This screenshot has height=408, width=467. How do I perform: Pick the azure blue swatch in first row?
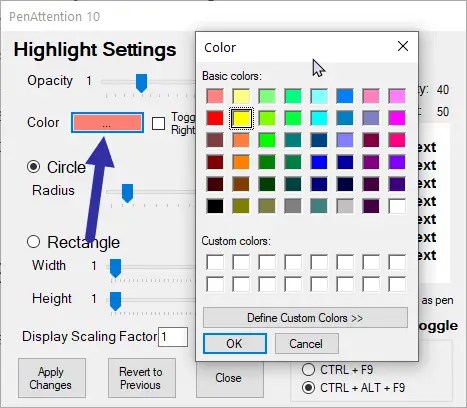345,96
